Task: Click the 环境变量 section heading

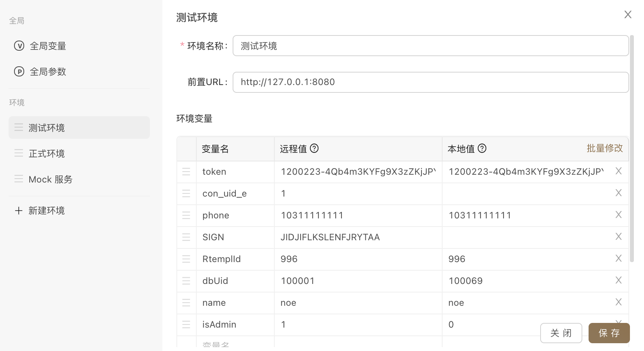Action: 194,119
